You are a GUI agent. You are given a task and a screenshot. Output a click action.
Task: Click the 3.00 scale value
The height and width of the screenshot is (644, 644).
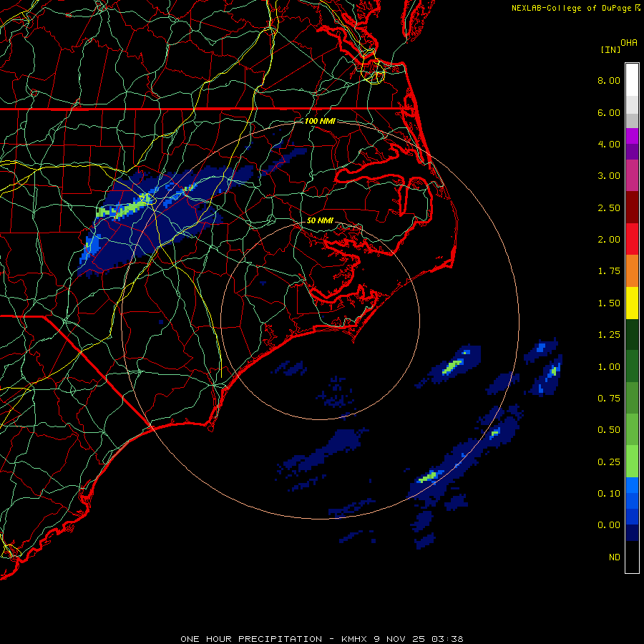[x=609, y=176]
